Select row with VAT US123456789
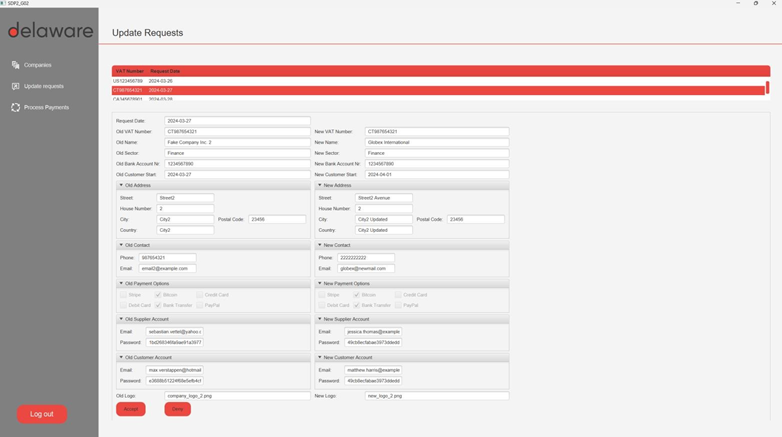The height and width of the screenshot is (437, 782). [x=438, y=81]
